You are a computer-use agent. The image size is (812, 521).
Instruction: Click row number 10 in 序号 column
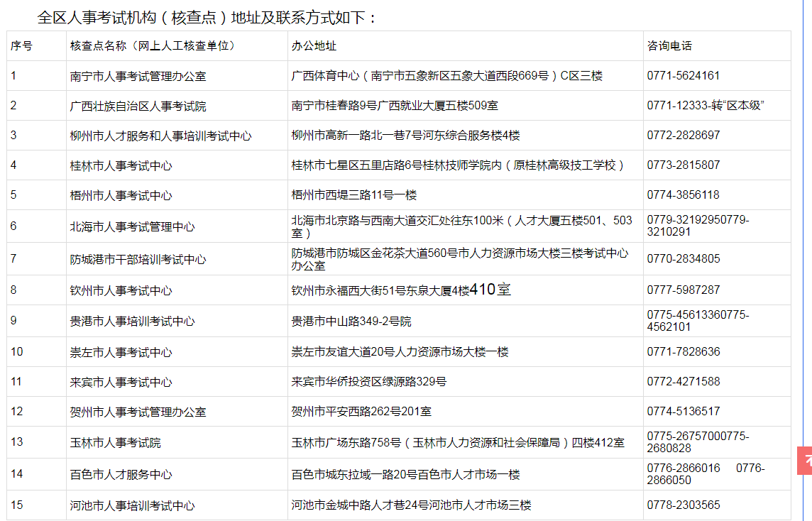[x=16, y=351]
